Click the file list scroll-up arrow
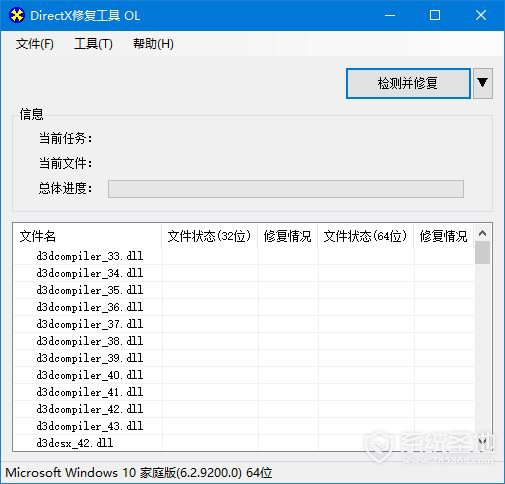The height and width of the screenshot is (484, 505). pyautogui.click(x=482, y=233)
